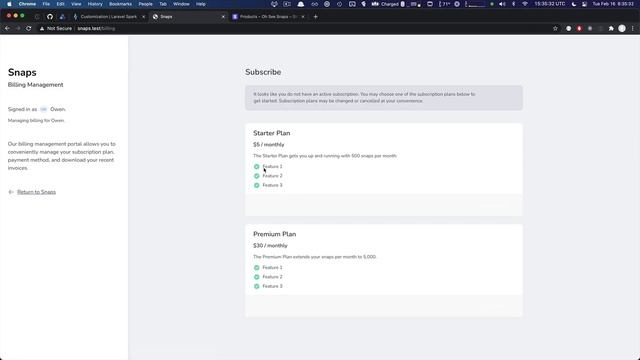
Task: Switch to the Products Oh See Snaps tab
Action: click(268, 17)
